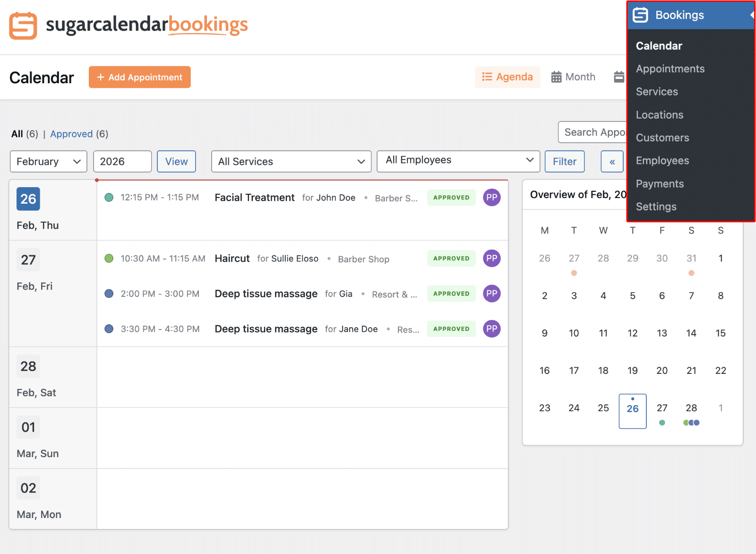The image size is (756, 554).
Task: Click the SugarCalendar logo icon
Action: 23,26
